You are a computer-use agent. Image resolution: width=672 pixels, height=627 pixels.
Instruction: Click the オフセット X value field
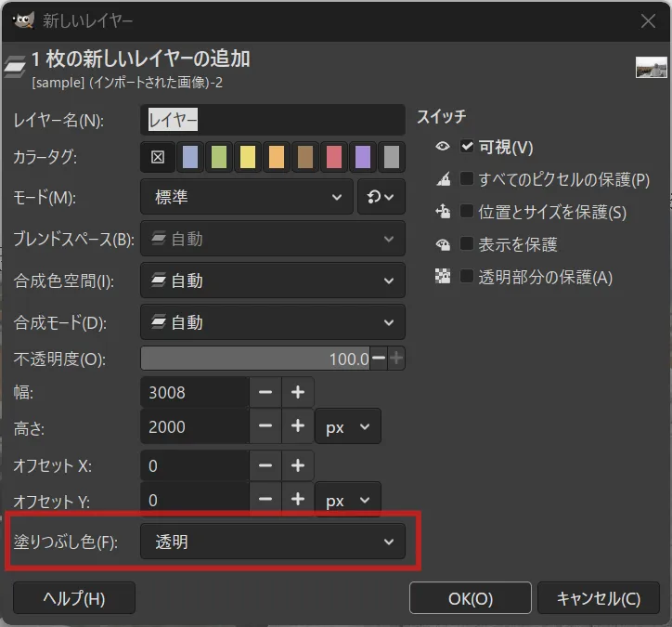tap(195, 465)
